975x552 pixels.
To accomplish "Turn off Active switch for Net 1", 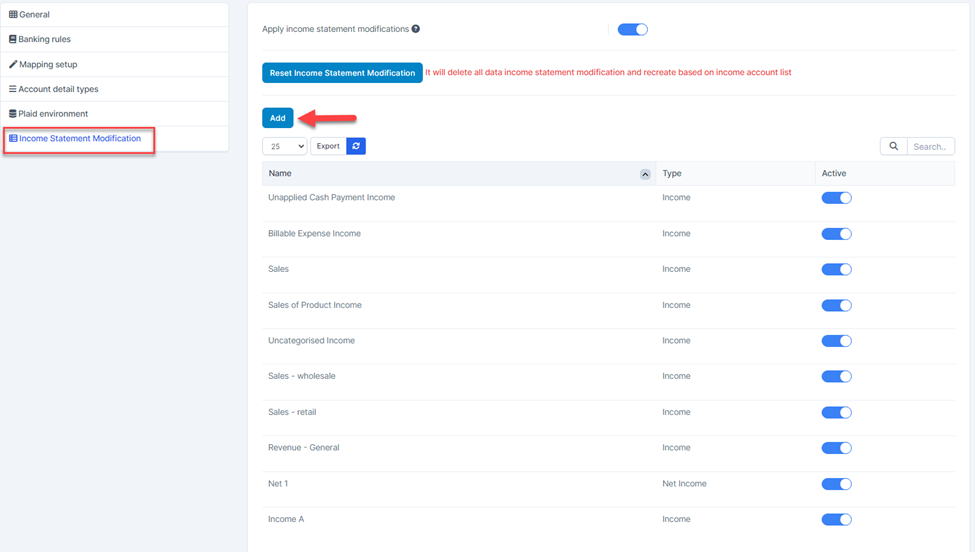I will click(x=836, y=484).
